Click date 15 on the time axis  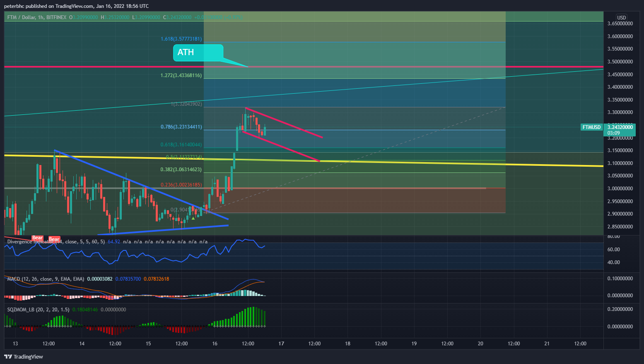coord(148,344)
